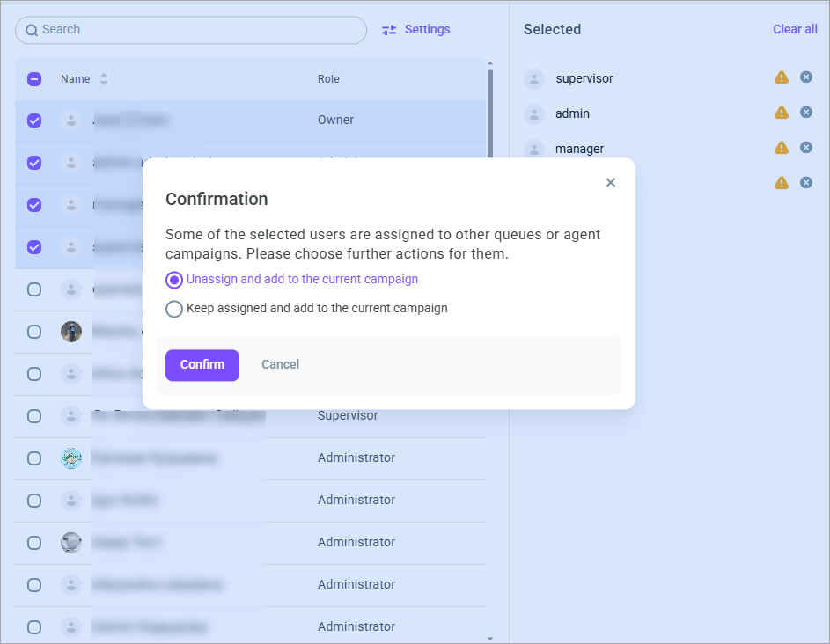Click the supervisor name in the Selected panel
Image resolution: width=830 pixels, height=644 pixels.
tap(584, 79)
